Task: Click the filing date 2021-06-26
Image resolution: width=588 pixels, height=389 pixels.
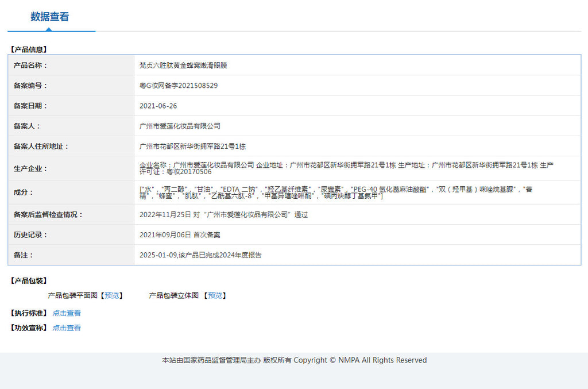Action: point(158,106)
